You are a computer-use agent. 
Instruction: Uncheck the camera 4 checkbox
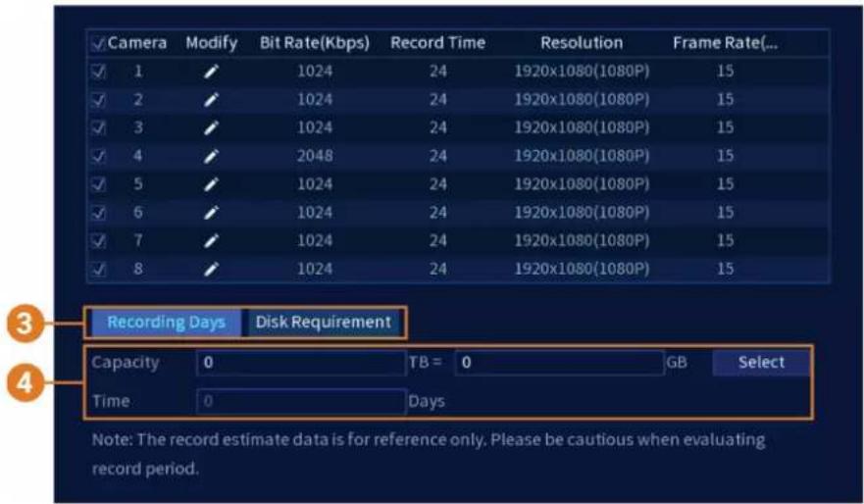[97, 156]
